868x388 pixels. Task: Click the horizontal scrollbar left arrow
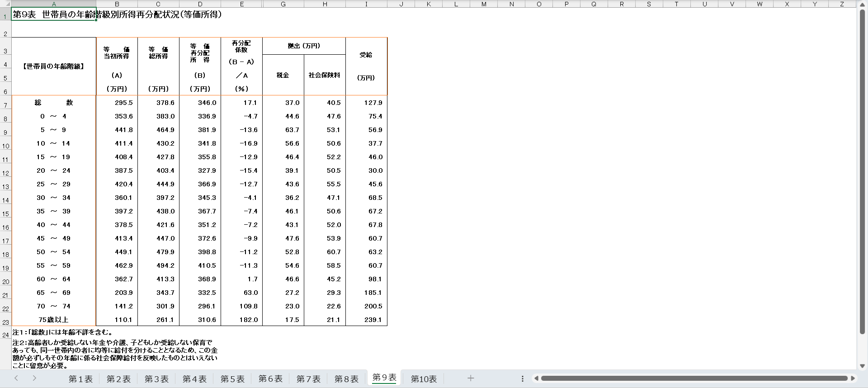pos(536,379)
